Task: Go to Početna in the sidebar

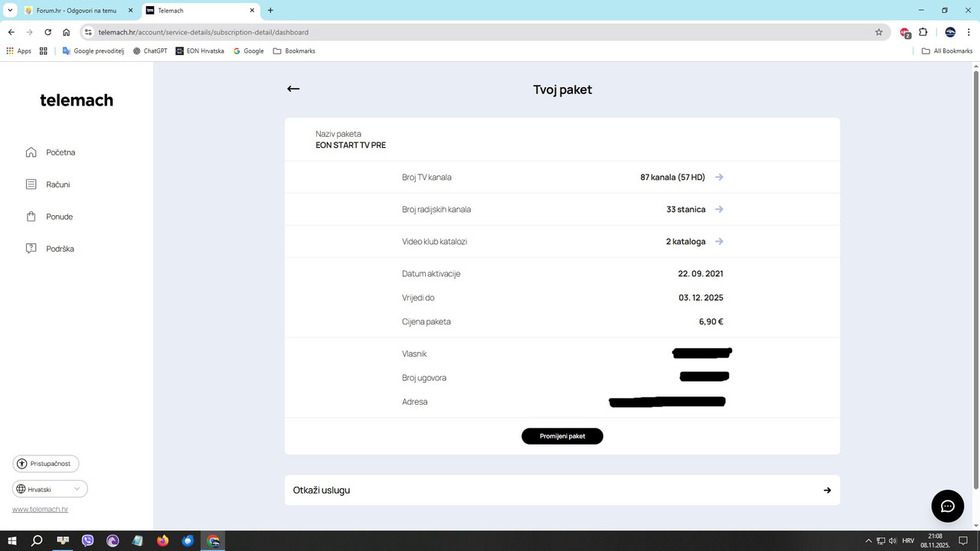Action: click(51, 152)
